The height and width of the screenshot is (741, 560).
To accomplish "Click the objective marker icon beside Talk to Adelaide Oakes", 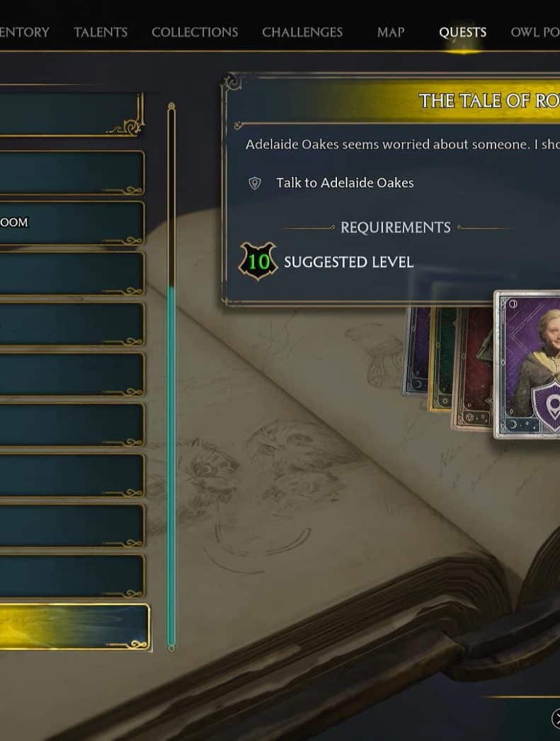I will click(255, 183).
